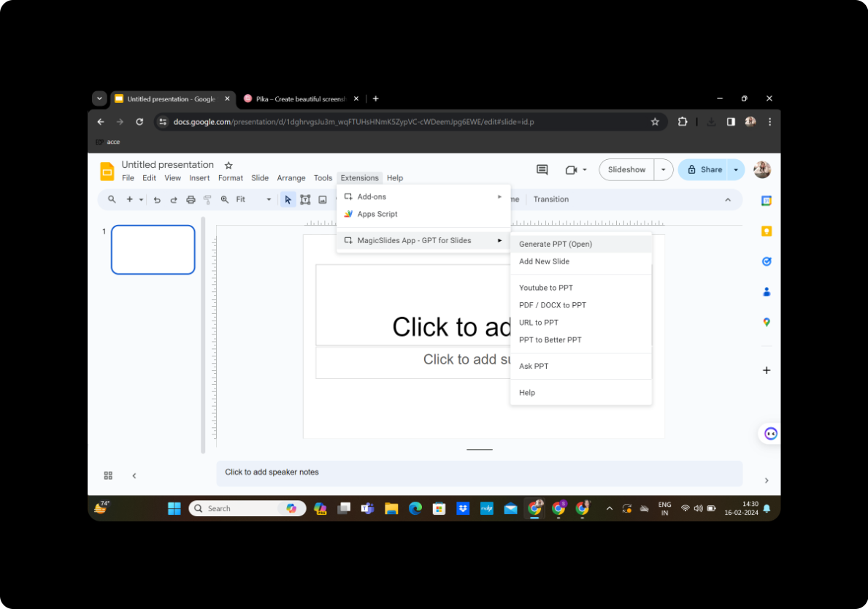
Task: Open new slide layout dropdown arrow
Action: [x=141, y=200]
